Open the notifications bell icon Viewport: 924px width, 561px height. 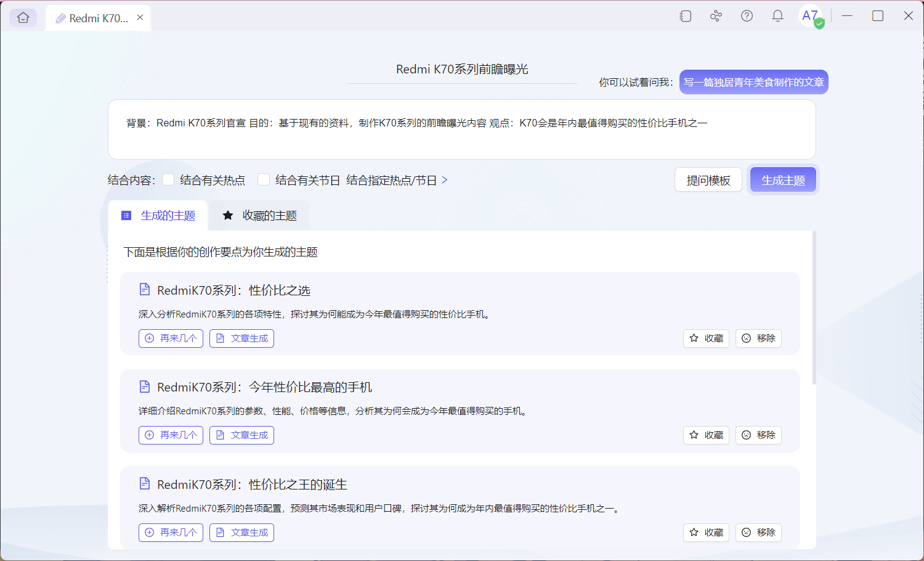(x=777, y=16)
